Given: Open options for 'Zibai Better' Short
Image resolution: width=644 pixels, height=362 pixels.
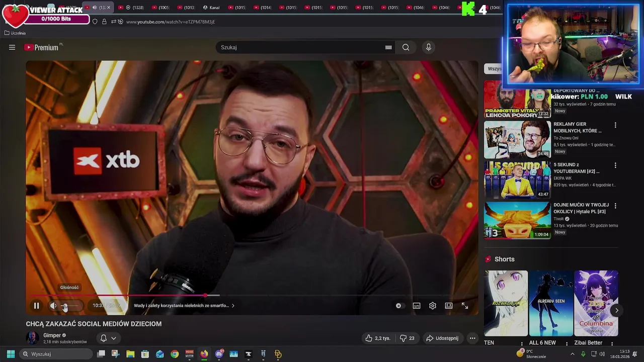Looking at the screenshot, I should (612, 344).
